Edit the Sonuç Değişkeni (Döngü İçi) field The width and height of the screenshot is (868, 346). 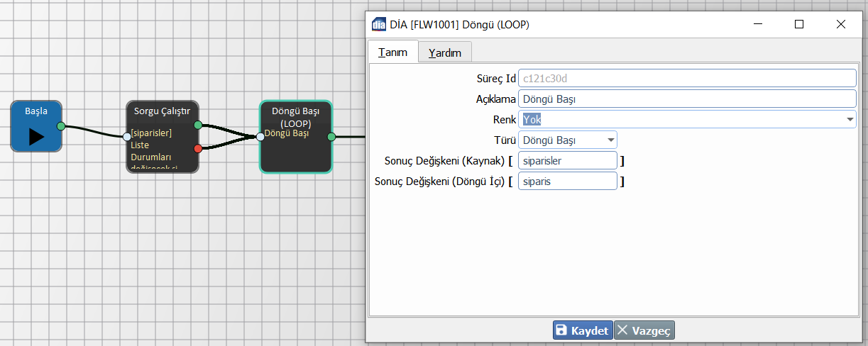coord(568,182)
